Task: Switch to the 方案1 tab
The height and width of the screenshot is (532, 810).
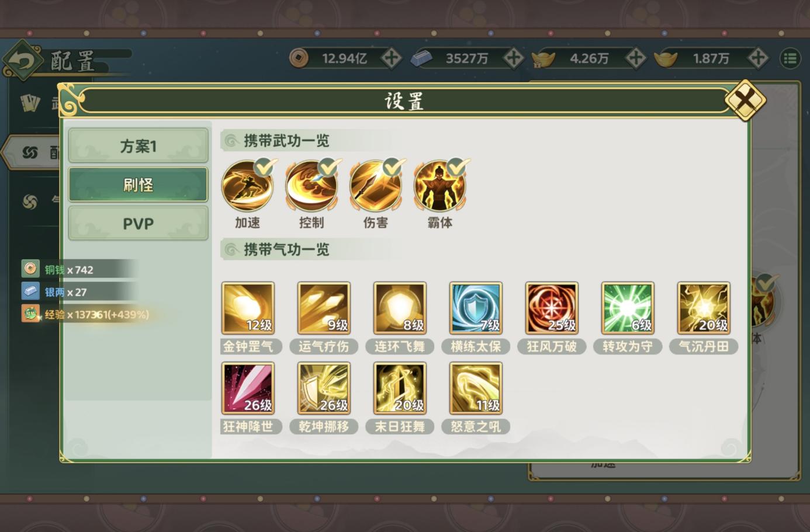Action: click(139, 145)
